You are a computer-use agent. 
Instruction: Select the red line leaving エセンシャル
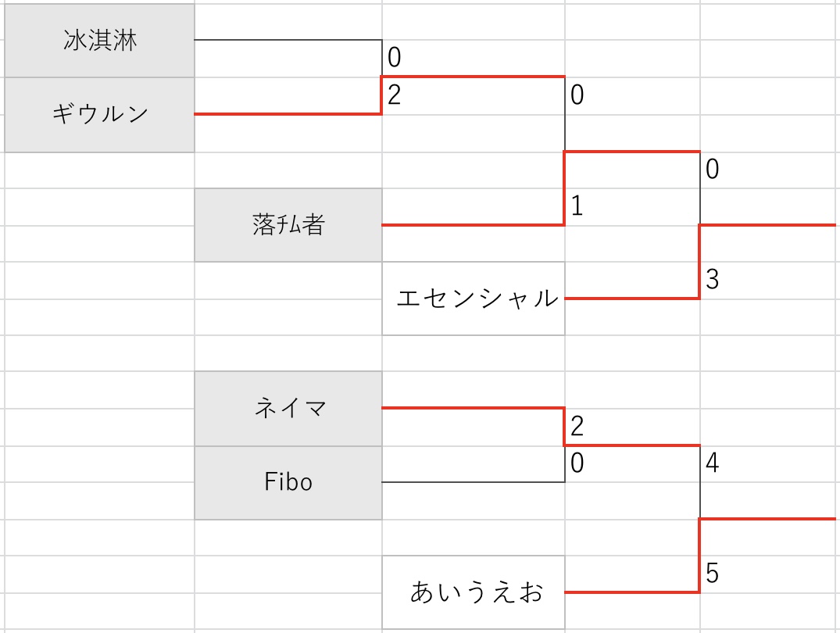pos(632,298)
